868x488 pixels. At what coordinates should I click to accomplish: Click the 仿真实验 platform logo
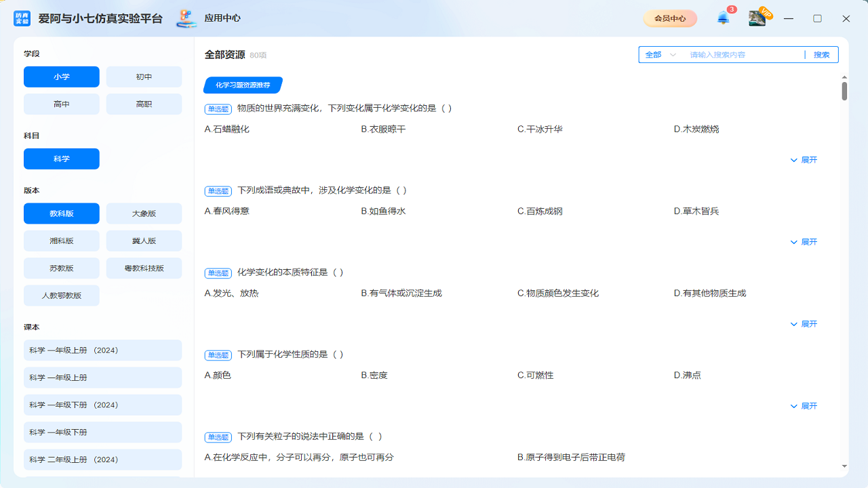[22, 18]
